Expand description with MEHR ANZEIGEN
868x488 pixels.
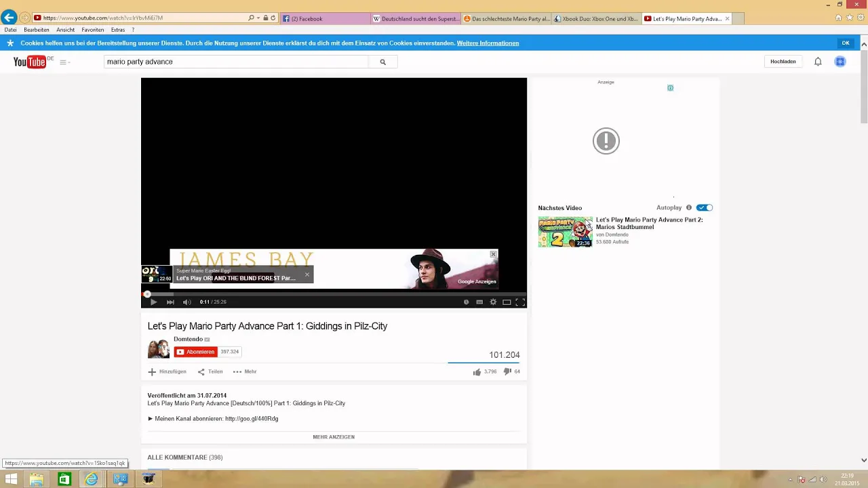click(x=334, y=437)
